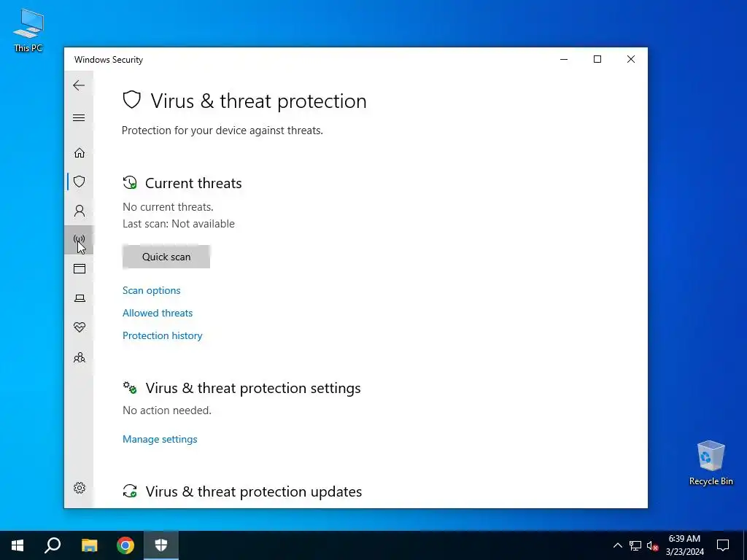Open the Windows Start menu
This screenshot has height=560, width=747.
[18, 545]
